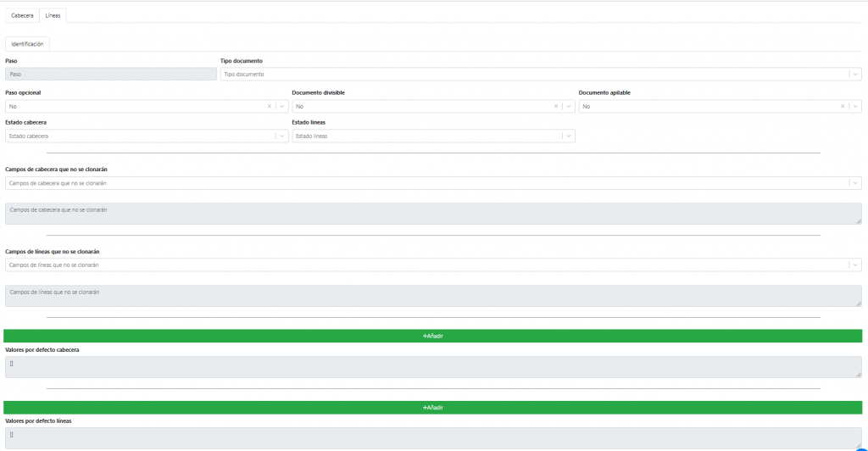Switch to the Líneas tab
Image resolution: width=868 pixels, height=451 pixels.
[53, 16]
